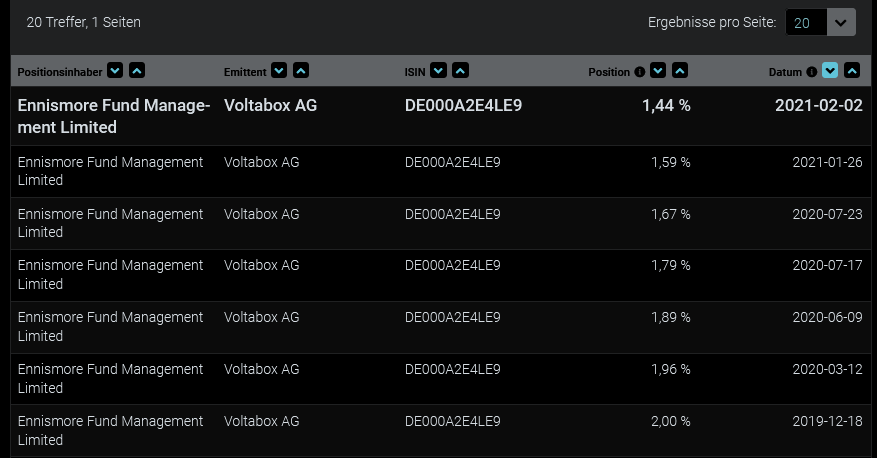
Task: Select ISIN in the 2020-07-23 row
Action: (452, 214)
